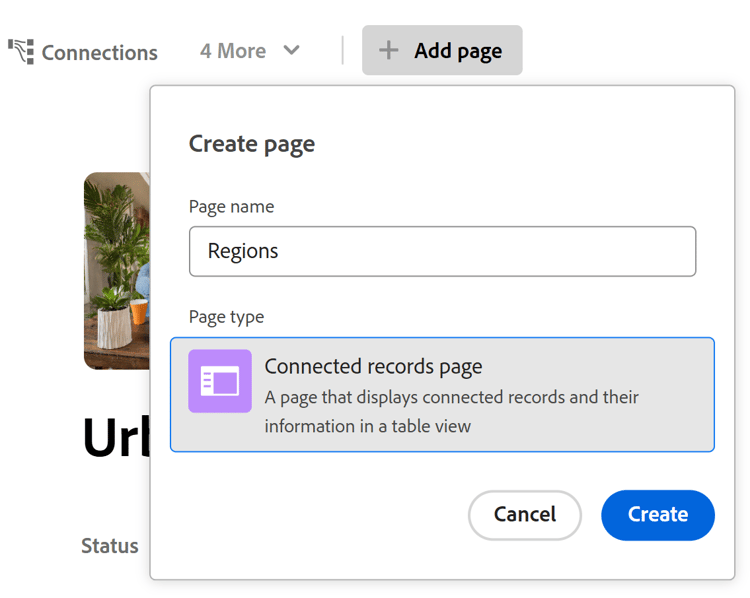Image resolution: width=750 pixels, height=598 pixels.
Task: Click the Connections tree icon
Action: [x=21, y=51]
